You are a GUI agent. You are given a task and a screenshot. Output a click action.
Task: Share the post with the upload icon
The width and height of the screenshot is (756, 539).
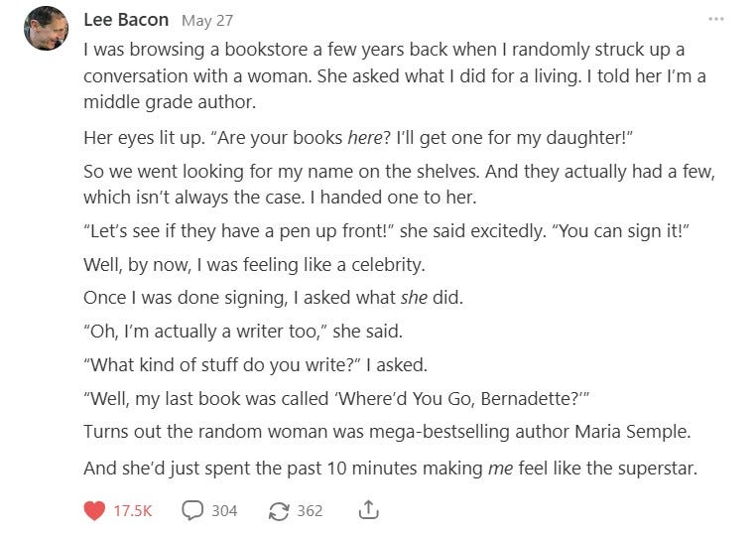pyautogui.click(x=369, y=510)
